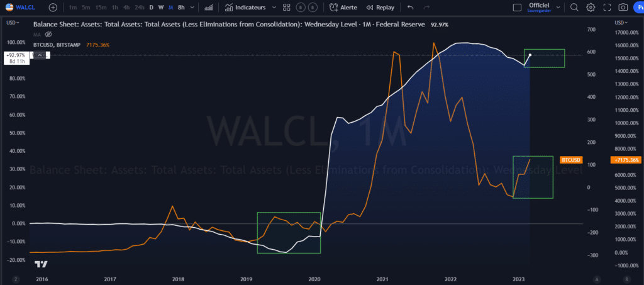
Task: Create an alert with Alerte button
Action: coord(343,8)
